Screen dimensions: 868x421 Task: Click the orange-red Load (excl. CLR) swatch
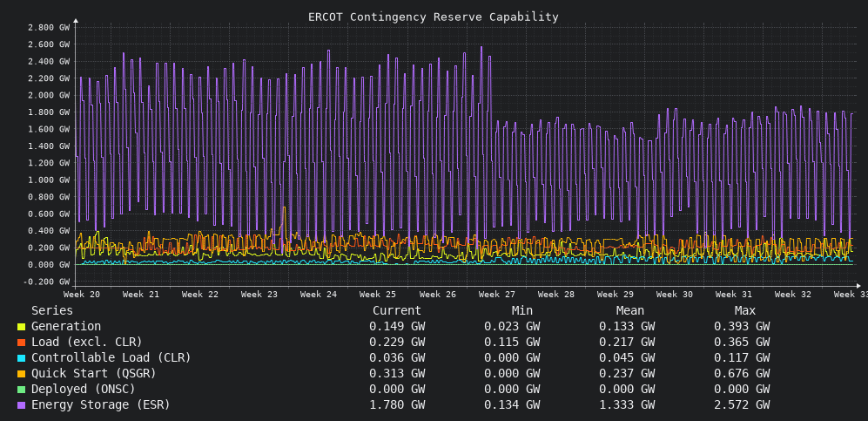[21, 343]
